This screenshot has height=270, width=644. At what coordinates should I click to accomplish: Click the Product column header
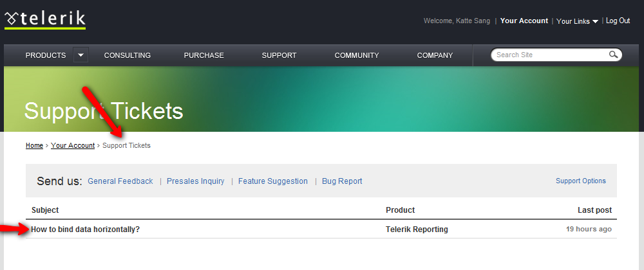(401, 210)
